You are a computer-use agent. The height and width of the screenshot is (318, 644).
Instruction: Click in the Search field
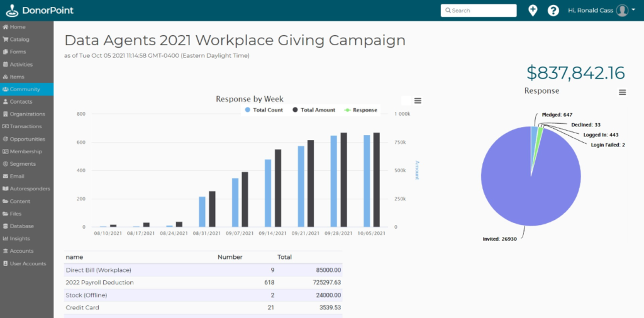479,11
